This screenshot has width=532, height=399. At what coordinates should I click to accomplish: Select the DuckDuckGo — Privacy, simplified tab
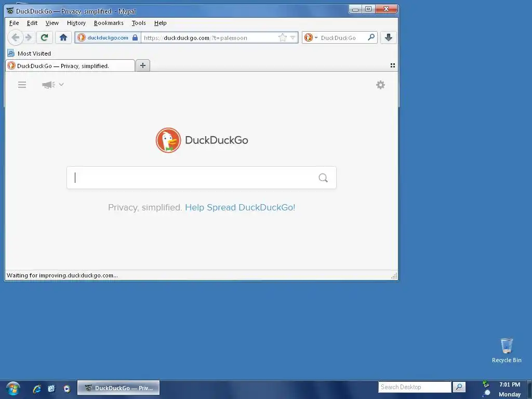[x=70, y=66]
